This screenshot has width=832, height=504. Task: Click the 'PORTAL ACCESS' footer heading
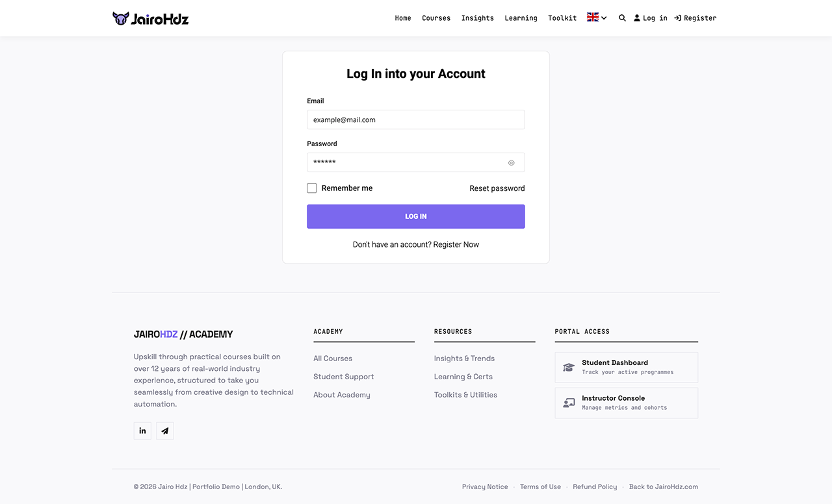[x=582, y=331]
